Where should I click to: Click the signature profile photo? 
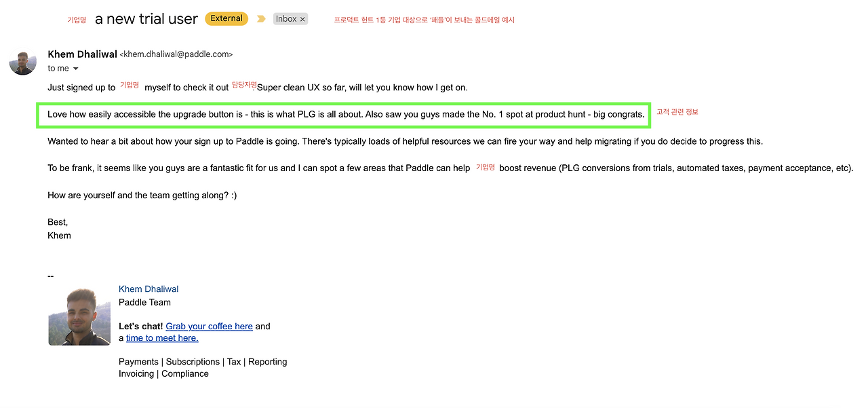79,316
